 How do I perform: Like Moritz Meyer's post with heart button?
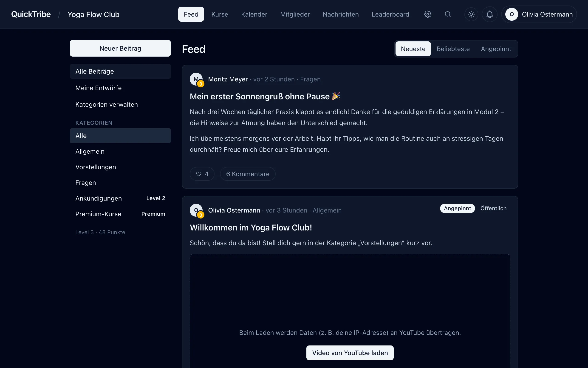coord(202,174)
